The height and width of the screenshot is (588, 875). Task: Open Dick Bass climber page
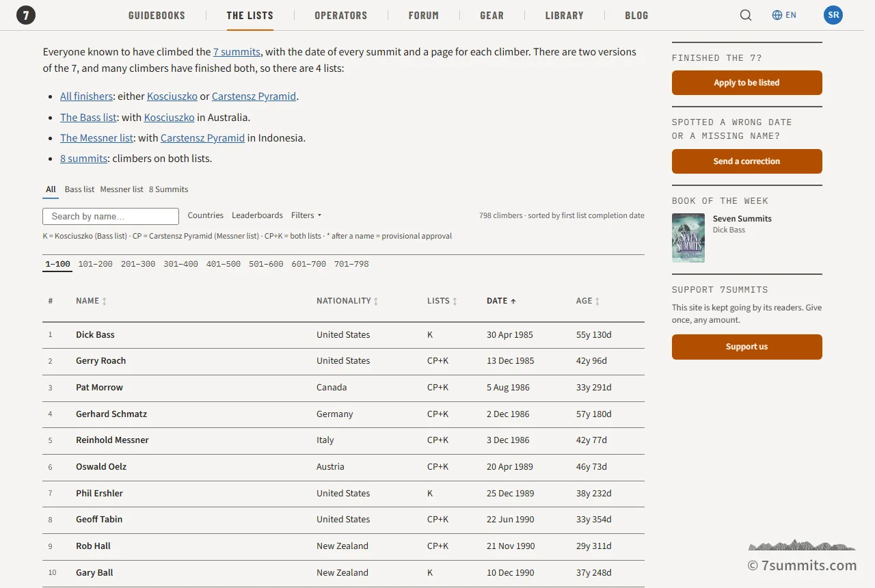[x=95, y=335]
